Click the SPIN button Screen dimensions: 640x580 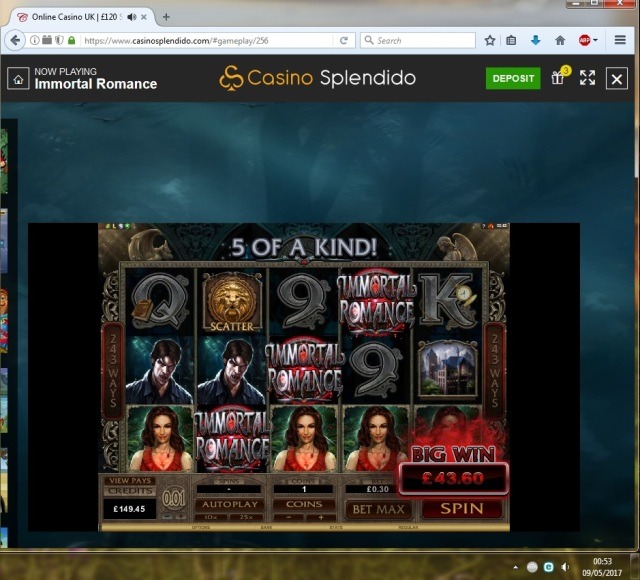tap(462, 509)
